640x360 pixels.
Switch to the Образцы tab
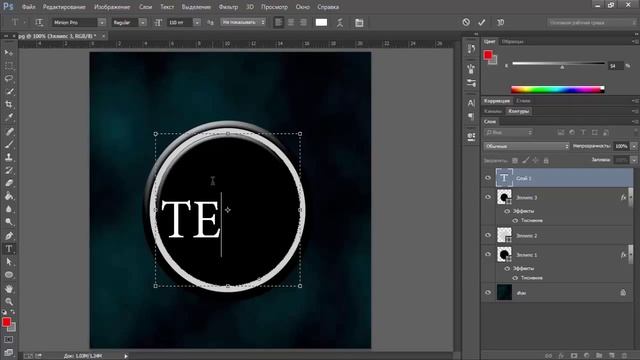(512, 42)
